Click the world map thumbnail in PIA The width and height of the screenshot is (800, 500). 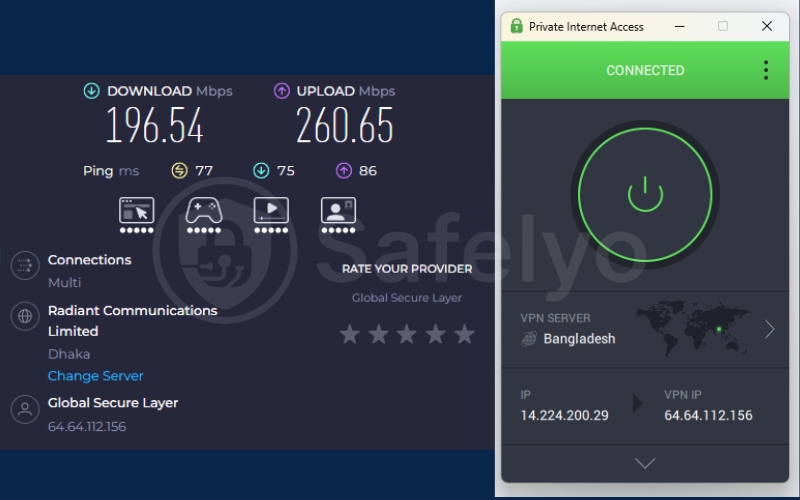point(692,329)
